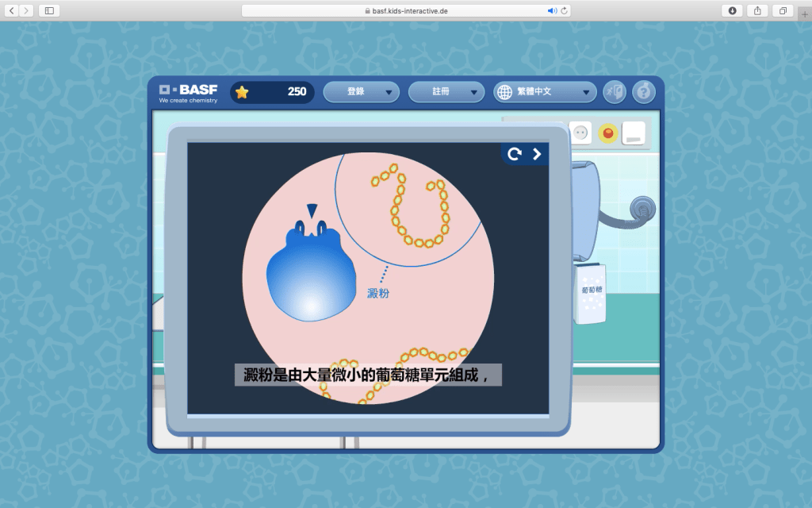Show the Safari sidebar
Screen dimensions: 812x508
point(49,11)
